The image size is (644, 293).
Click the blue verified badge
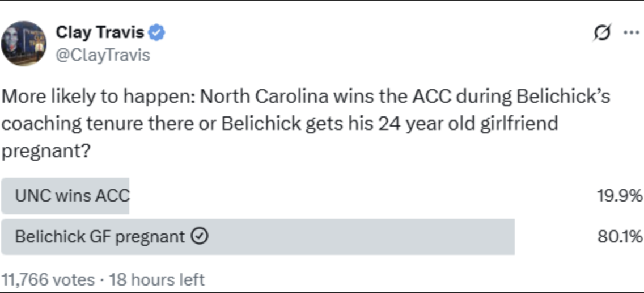click(157, 32)
